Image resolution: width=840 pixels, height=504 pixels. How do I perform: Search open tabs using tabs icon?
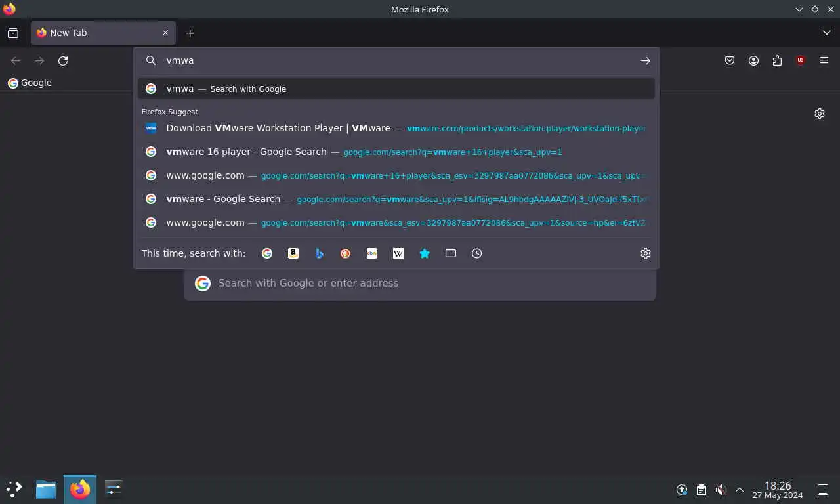(x=451, y=253)
